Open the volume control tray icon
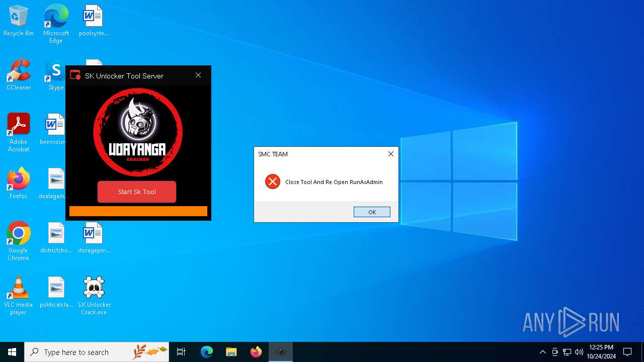The image size is (644, 362). pyautogui.click(x=579, y=352)
